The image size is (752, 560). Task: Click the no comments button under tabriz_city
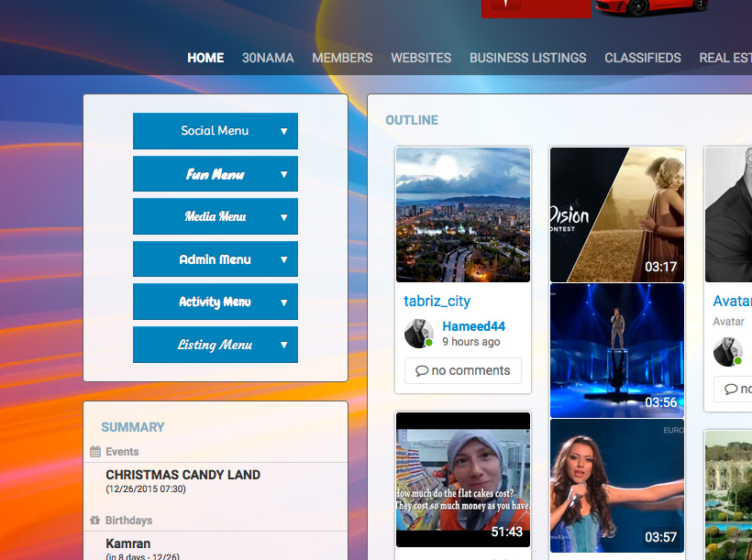pyautogui.click(x=463, y=370)
